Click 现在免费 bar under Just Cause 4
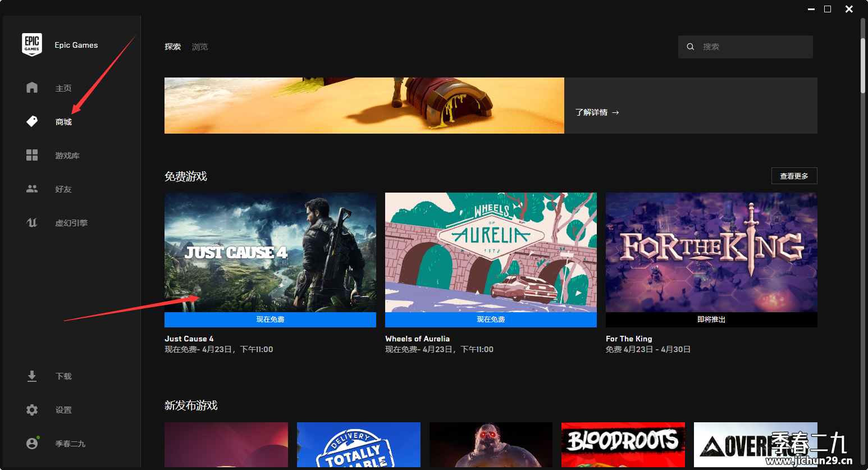This screenshot has height=470, width=868. click(x=270, y=320)
